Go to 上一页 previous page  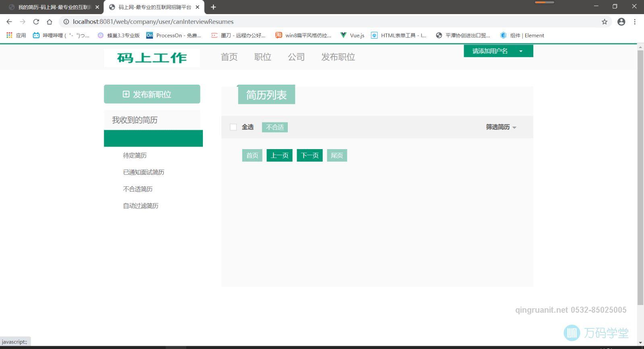pyautogui.click(x=280, y=156)
